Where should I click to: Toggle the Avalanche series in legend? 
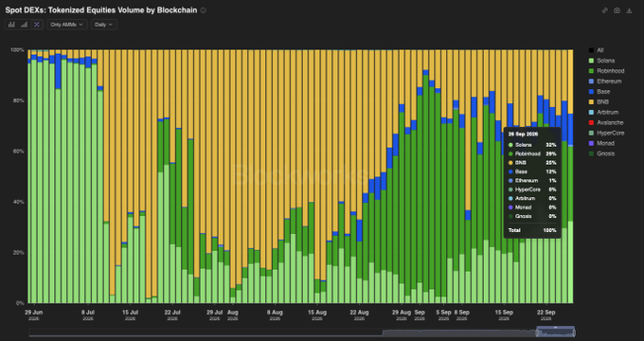coord(606,122)
